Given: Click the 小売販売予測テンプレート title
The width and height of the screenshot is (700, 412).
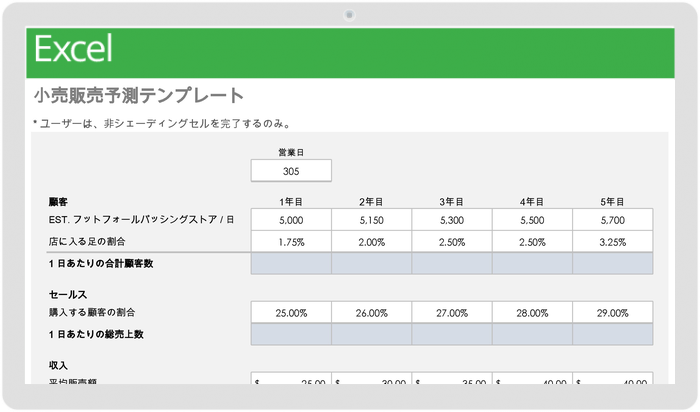Looking at the screenshot, I should [x=139, y=96].
